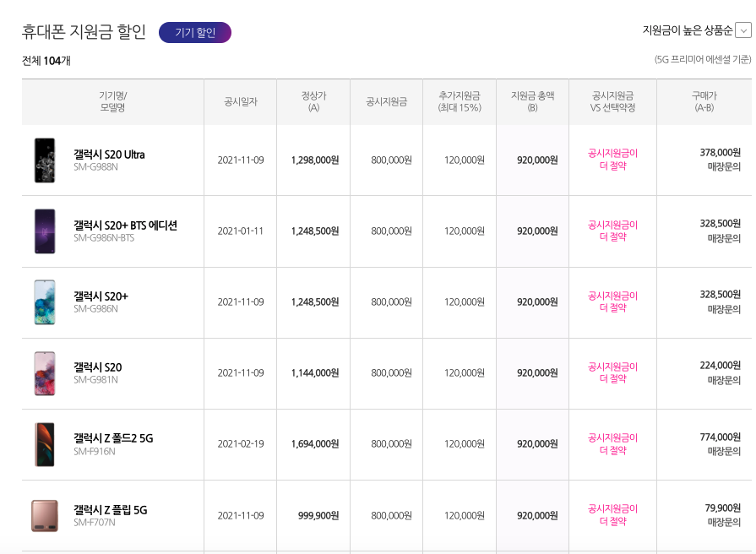Click 매장문의 in the SM-G981N row

[x=724, y=380]
